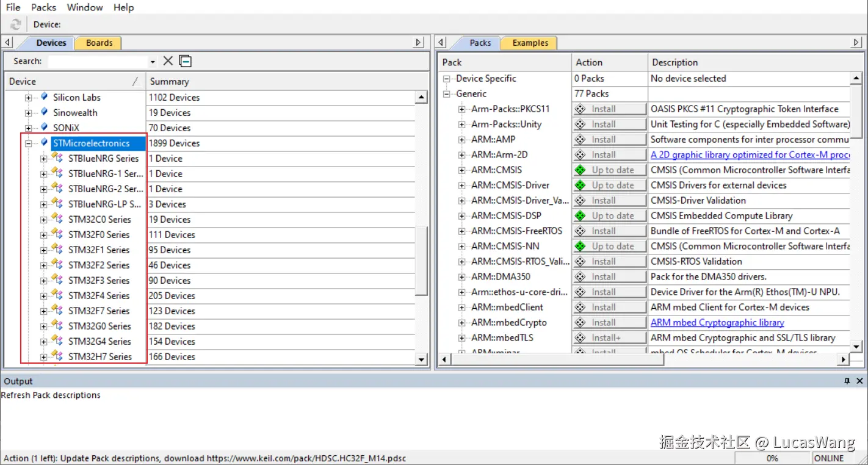The image size is (868, 465).
Task: Open the Packs menu
Action: pyautogui.click(x=43, y=7)
